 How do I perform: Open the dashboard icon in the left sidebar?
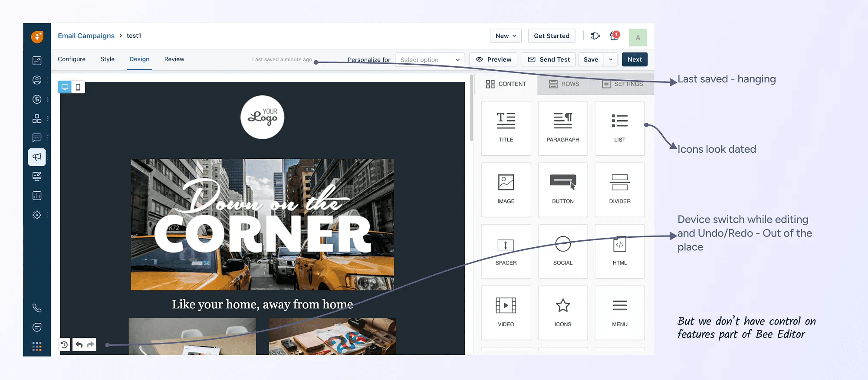coord(37,61)
